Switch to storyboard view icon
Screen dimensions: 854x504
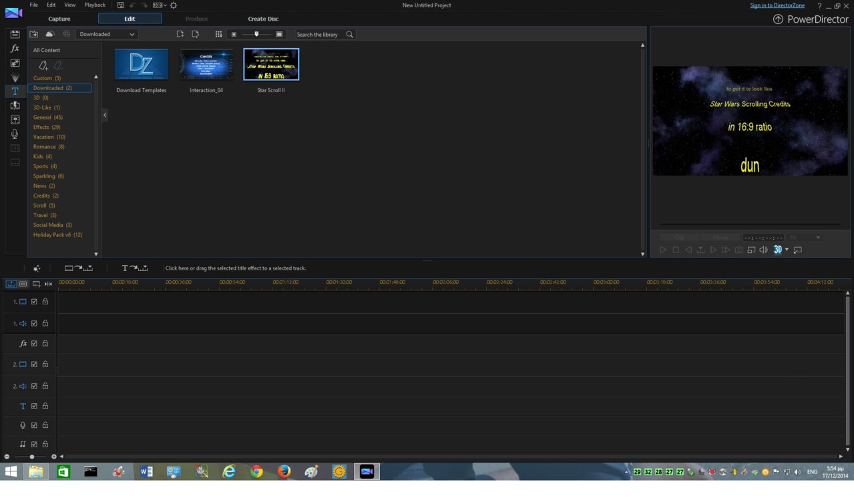click(x=23, y=284)
